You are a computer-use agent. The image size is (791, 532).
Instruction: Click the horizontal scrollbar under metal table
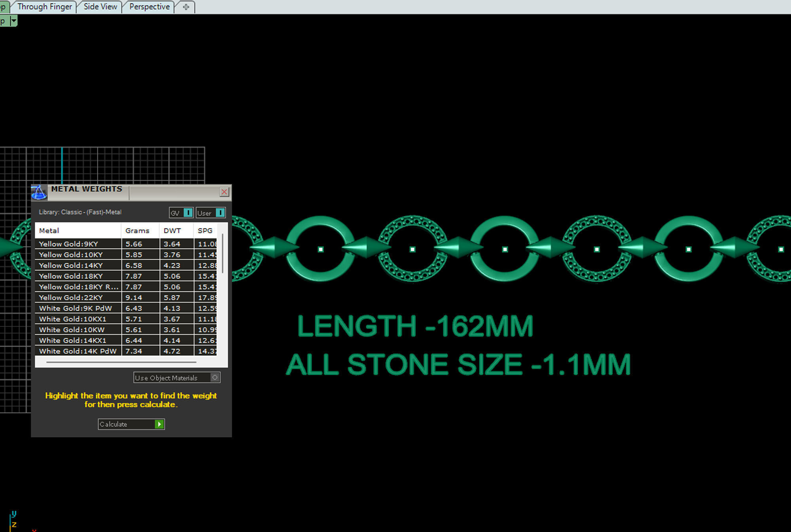click(121, 362)
